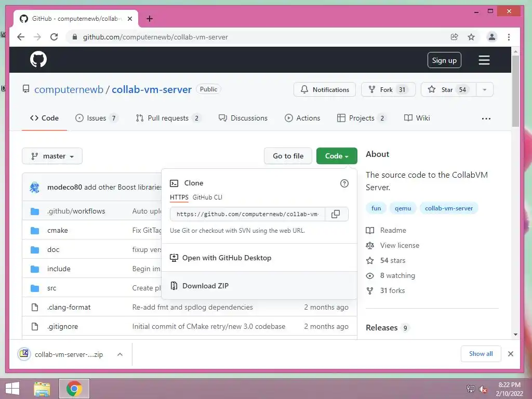Close the downloads bar

click(x=510, y=354)
